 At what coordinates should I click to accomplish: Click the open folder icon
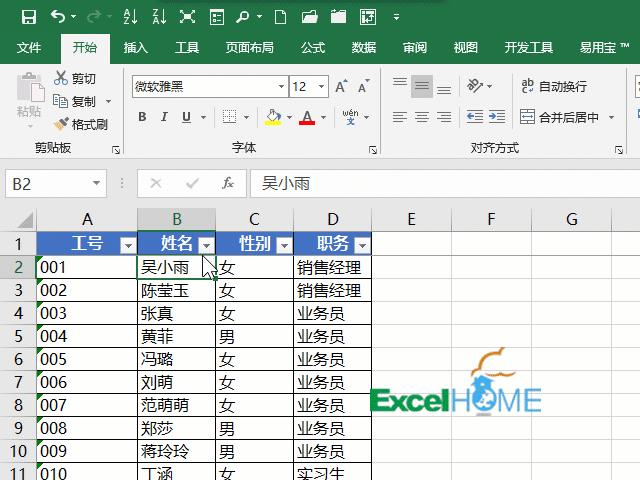tap(309, 17)
